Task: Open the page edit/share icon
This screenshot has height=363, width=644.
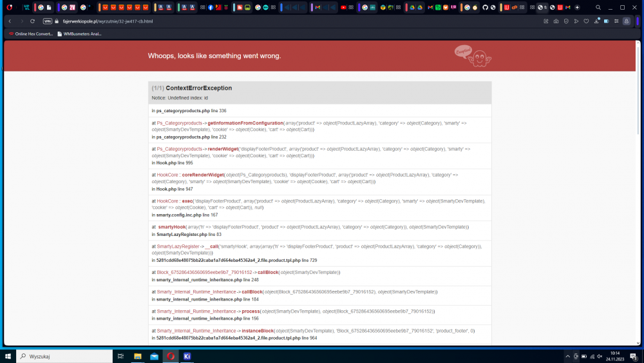Action: pyautogui.click(x=546, y=21)
